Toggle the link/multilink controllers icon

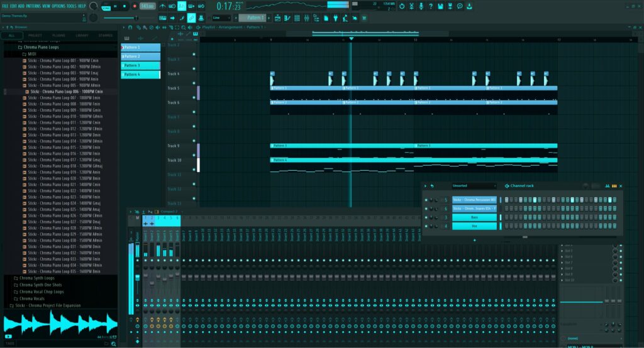191,18
